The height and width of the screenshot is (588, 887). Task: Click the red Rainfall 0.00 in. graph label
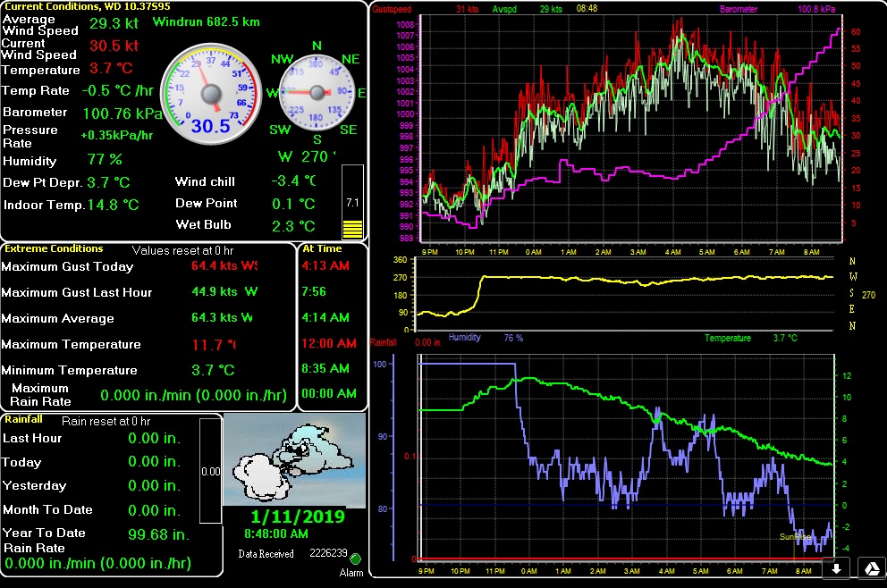(x=406, y=342)
